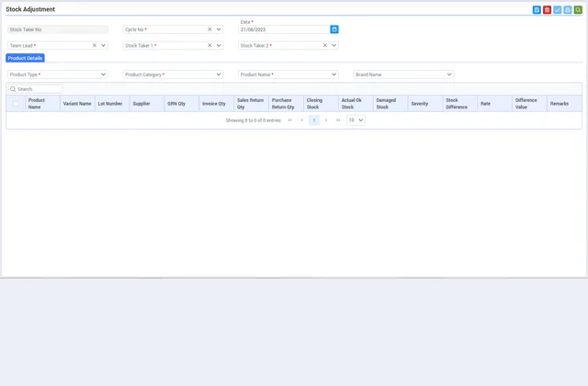Click the red delete icon
The image size is (588, 386).
547,10
